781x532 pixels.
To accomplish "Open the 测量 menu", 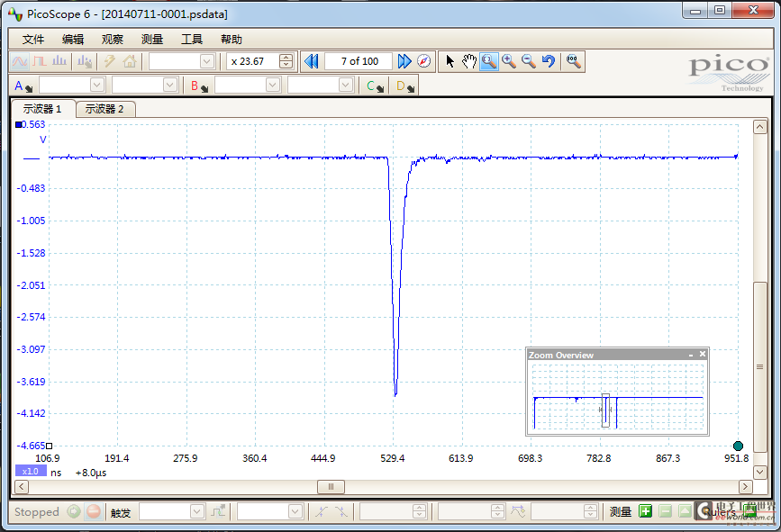I will coord(152,40).
